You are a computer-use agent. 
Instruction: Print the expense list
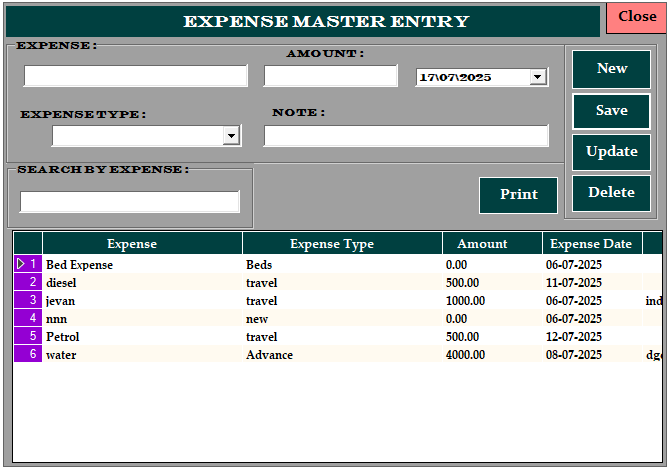coord(518,195)
